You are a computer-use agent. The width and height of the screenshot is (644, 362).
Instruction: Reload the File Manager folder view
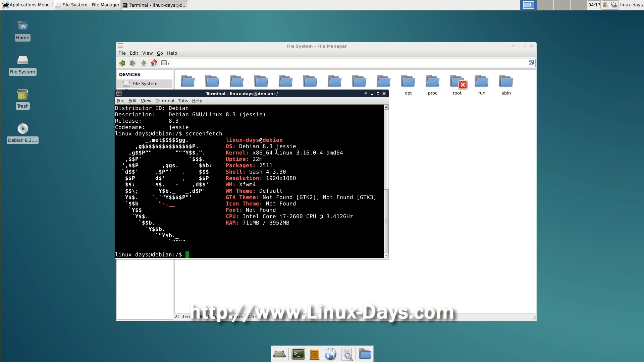pyautogui.click(x=531, y=63)
